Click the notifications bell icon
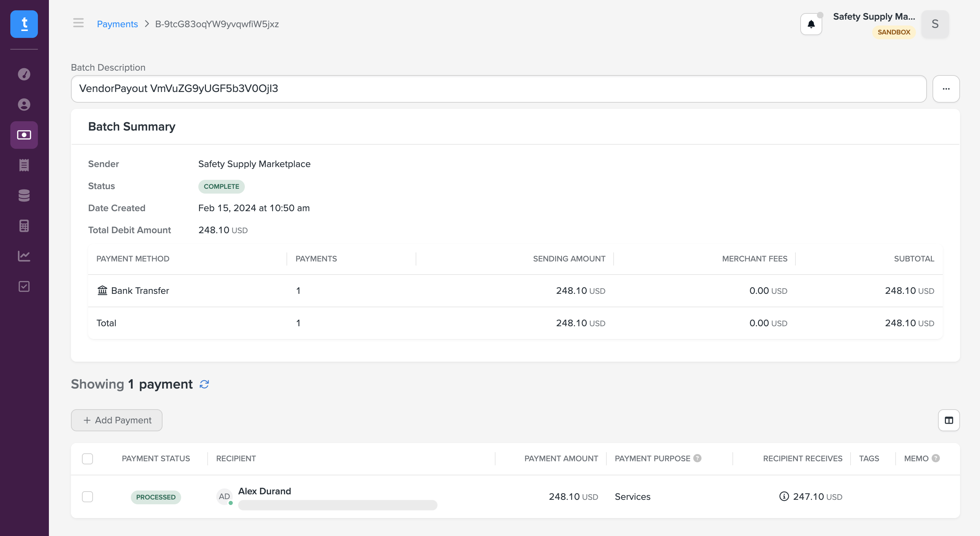Screen dimensions: 980x536 pyautogui.click(x=811, y=24)
